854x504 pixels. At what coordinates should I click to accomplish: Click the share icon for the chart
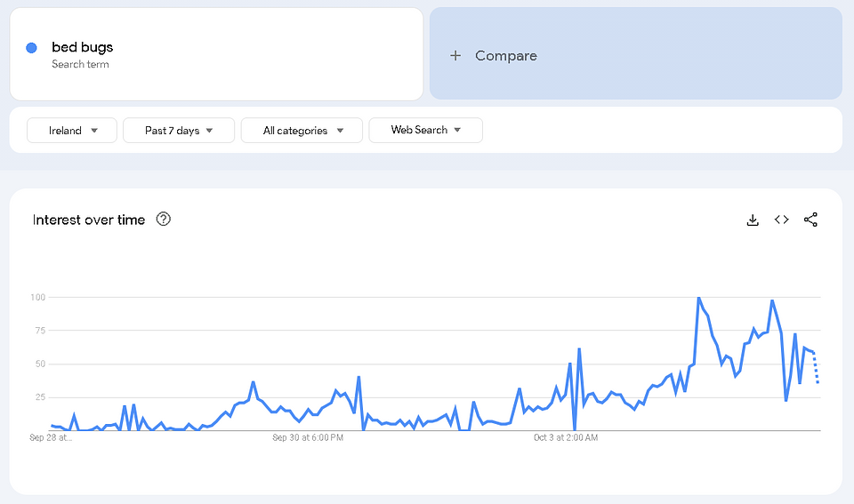[x=810, y=220]
